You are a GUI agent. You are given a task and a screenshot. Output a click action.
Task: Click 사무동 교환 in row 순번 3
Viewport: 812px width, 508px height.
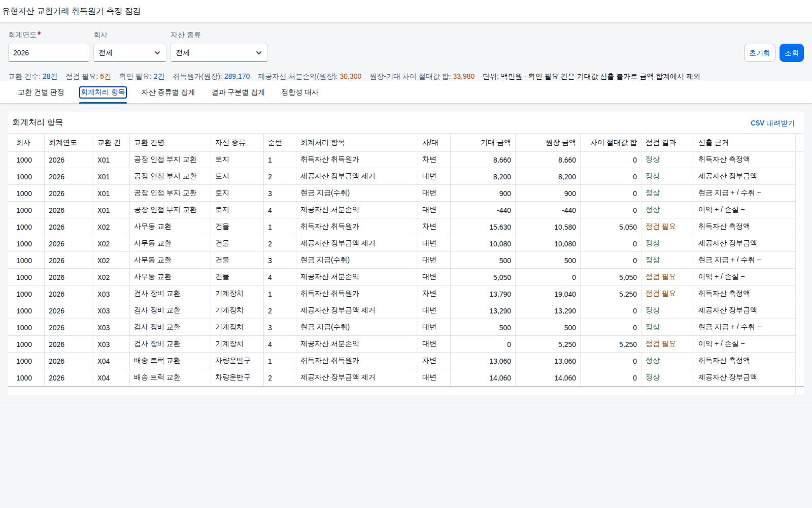153,260
